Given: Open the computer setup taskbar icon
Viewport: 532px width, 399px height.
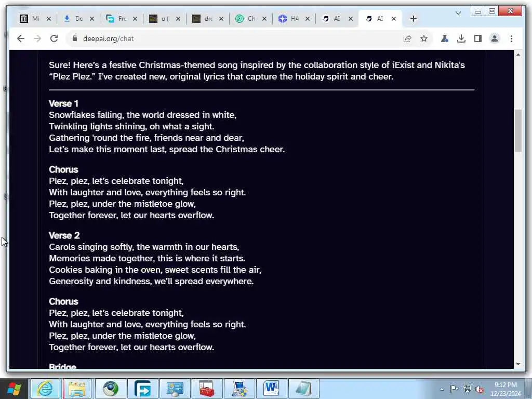Looking at the screenshot, I should (x=239, y=389).
